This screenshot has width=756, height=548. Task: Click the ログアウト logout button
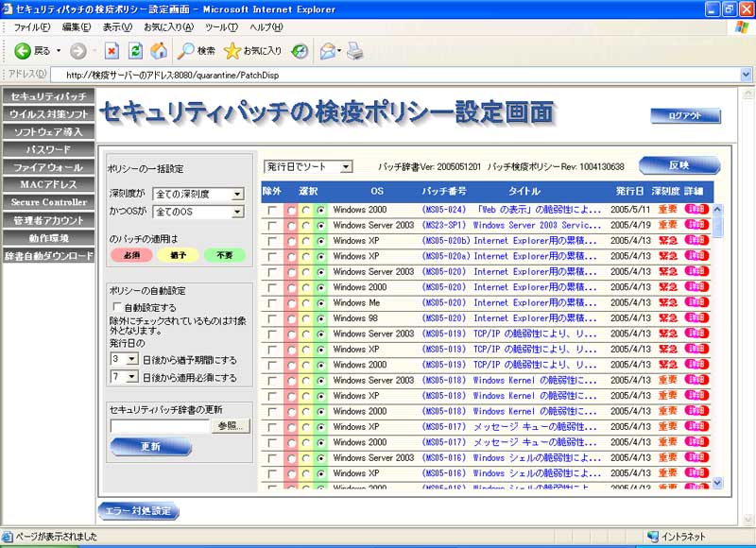point(686,115)
